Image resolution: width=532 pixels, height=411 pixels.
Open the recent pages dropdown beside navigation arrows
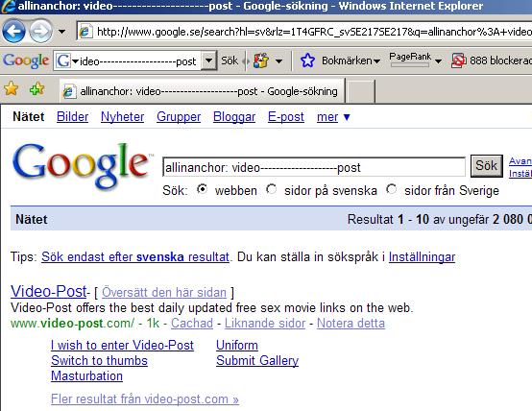pos(61,32)
